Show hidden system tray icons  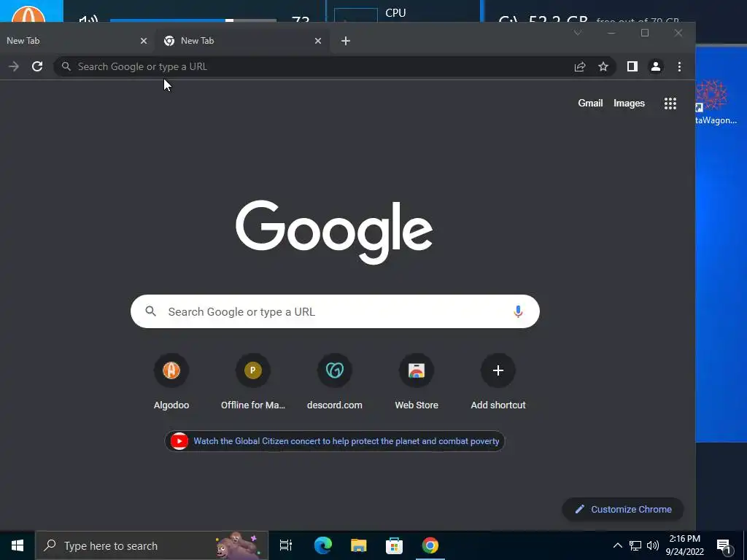[x=617, y=545]
